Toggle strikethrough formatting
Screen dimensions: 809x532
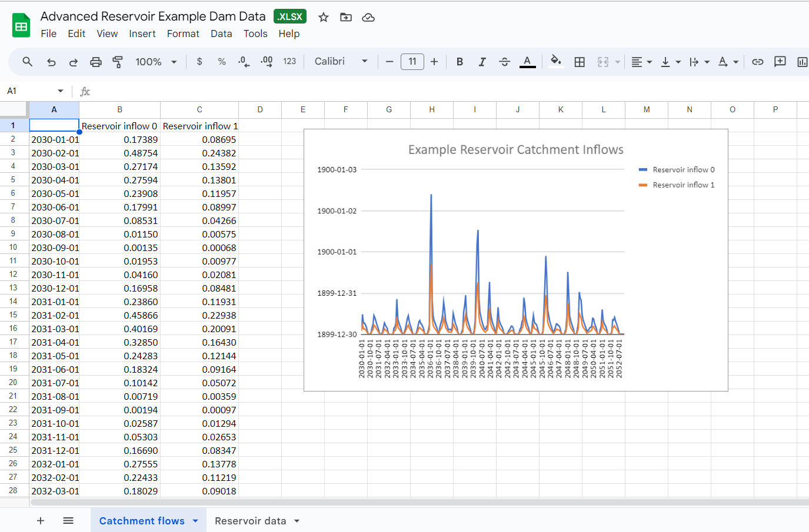(504, 62)
